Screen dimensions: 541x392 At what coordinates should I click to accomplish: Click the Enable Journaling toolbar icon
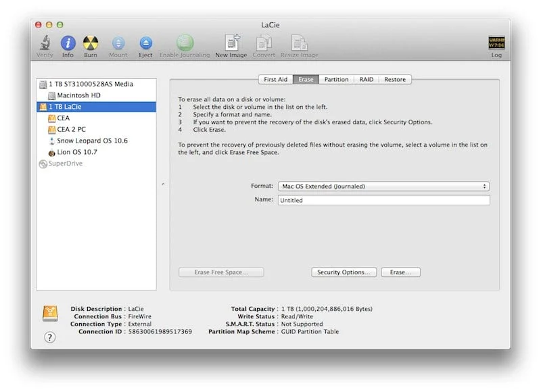tap(185, 43)
